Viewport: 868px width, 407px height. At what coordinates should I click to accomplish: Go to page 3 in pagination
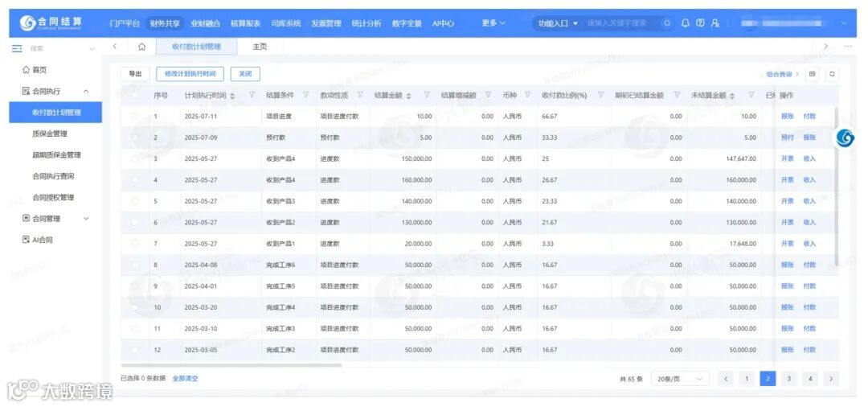(789, 379)
